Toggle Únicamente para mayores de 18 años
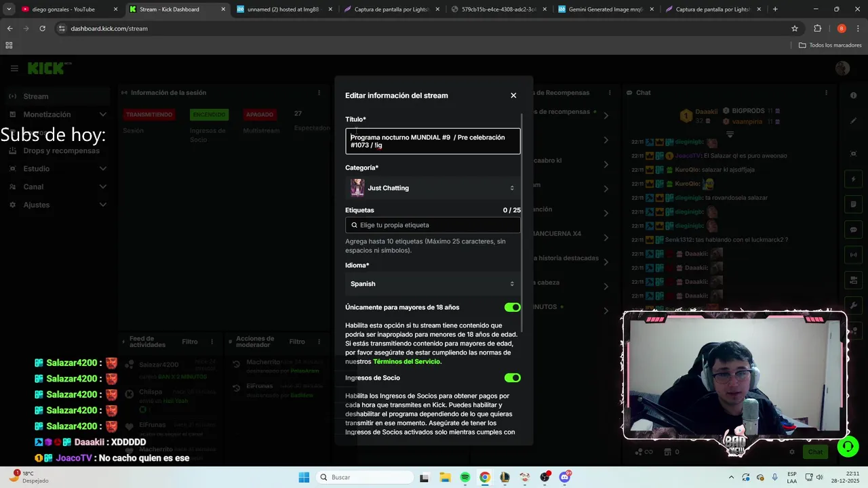The height and width of the screenshot is (488, 868). pos(512,308)
